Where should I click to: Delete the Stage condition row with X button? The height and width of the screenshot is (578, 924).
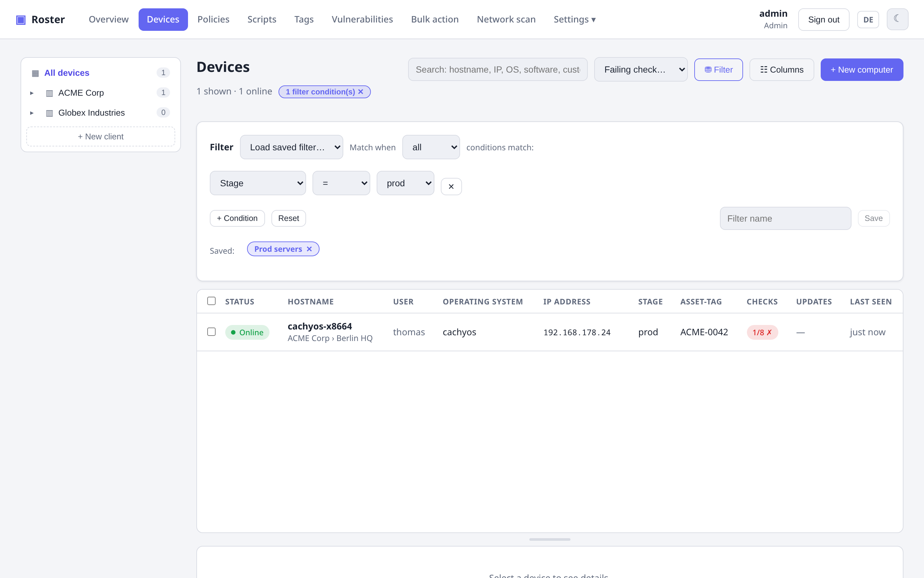coord(451,186)
